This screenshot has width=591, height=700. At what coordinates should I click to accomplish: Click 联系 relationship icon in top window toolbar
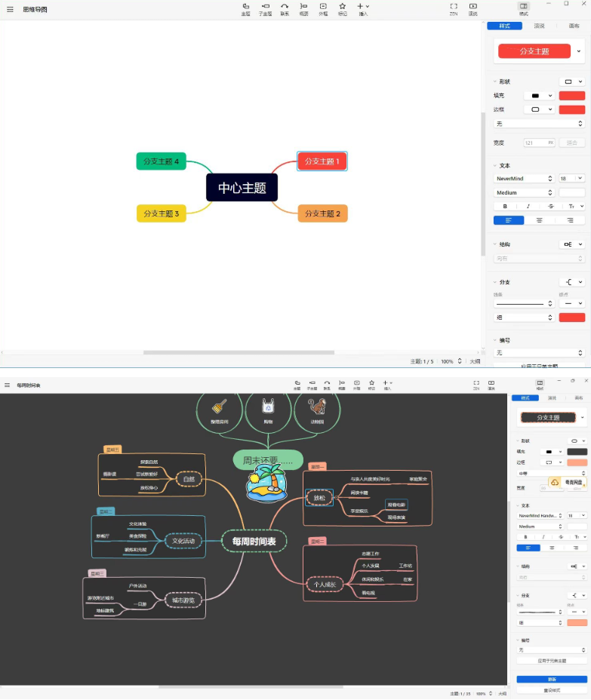(285, 9)
